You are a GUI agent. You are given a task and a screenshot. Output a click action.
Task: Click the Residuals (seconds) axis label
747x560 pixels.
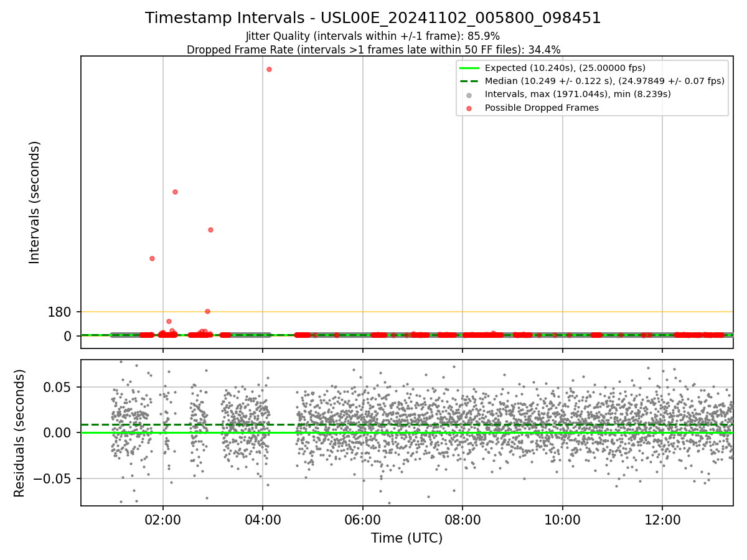[20, 432]
